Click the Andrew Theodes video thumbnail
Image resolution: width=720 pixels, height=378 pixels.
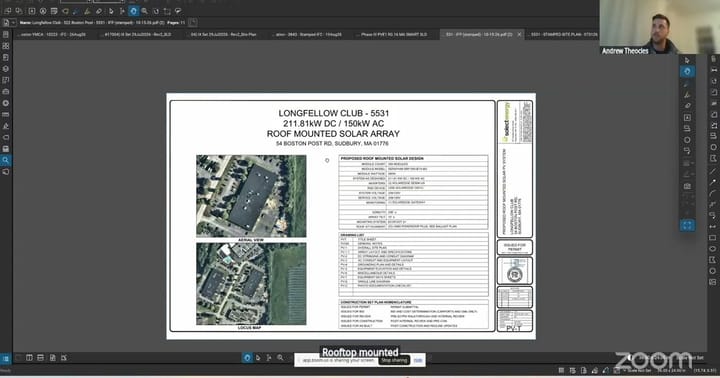659,28
